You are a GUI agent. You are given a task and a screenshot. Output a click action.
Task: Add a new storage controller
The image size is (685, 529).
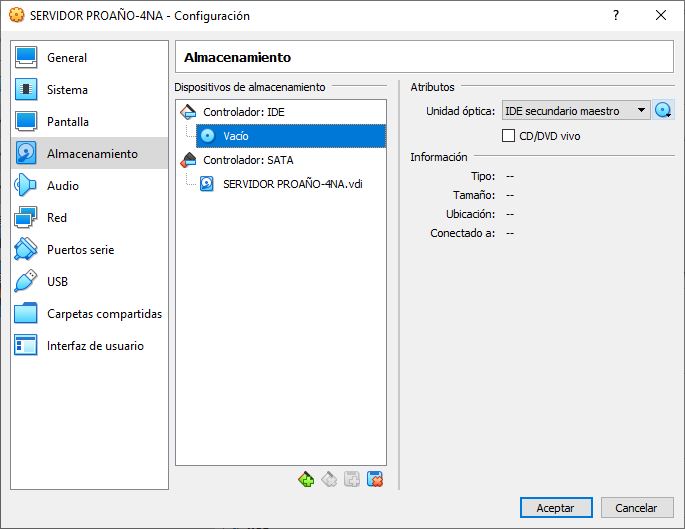[x=306, y=480]
